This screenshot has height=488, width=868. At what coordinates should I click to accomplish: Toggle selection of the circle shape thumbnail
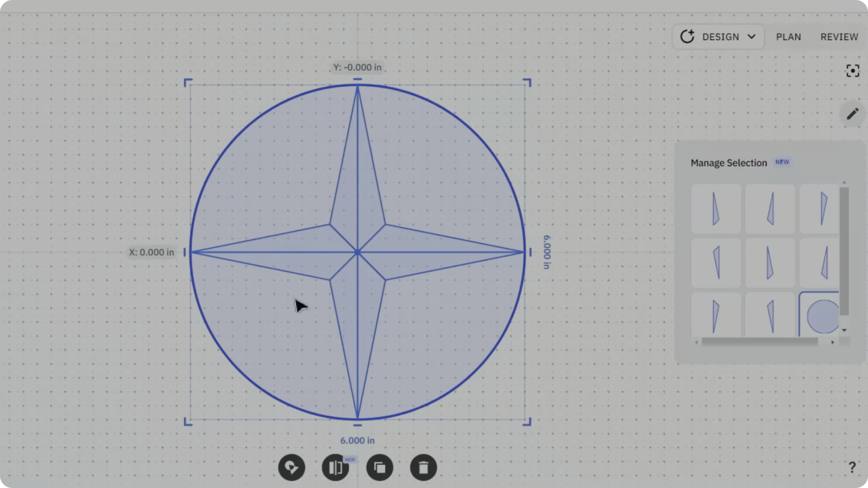click(x=822, y=315)
